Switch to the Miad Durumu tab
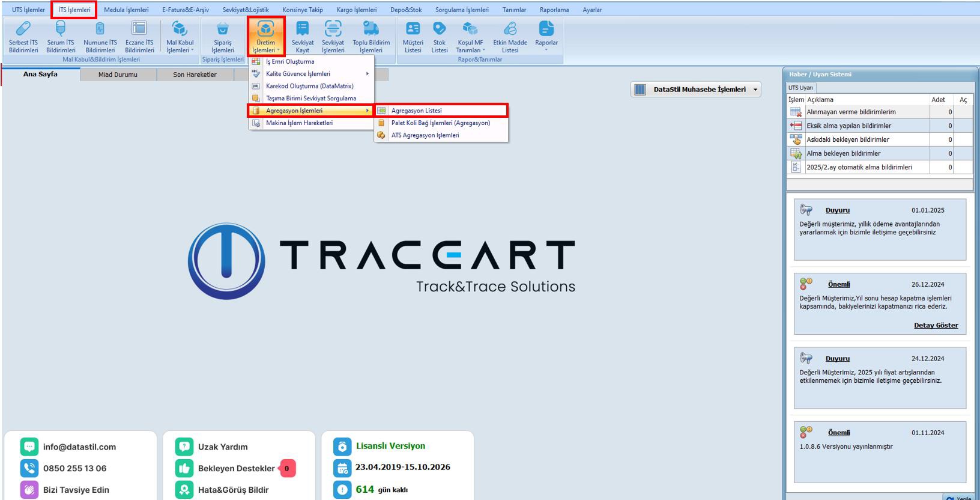Image resolution: width=980 pixels, height=500 pixels. click(118, 75)
